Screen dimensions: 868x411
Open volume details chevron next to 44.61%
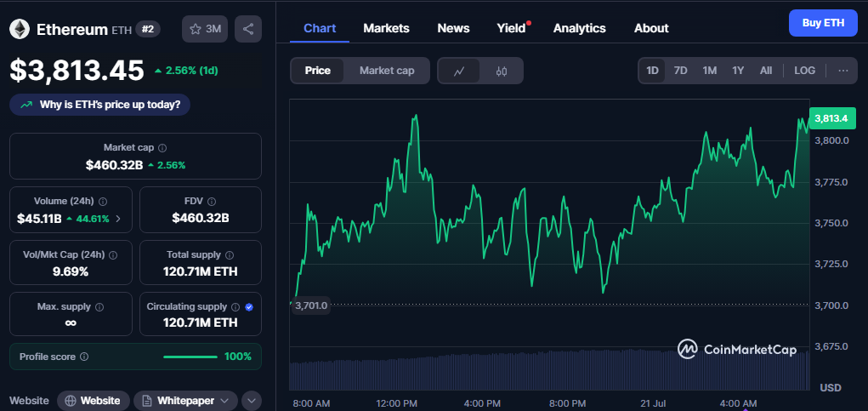coord(118,219)
